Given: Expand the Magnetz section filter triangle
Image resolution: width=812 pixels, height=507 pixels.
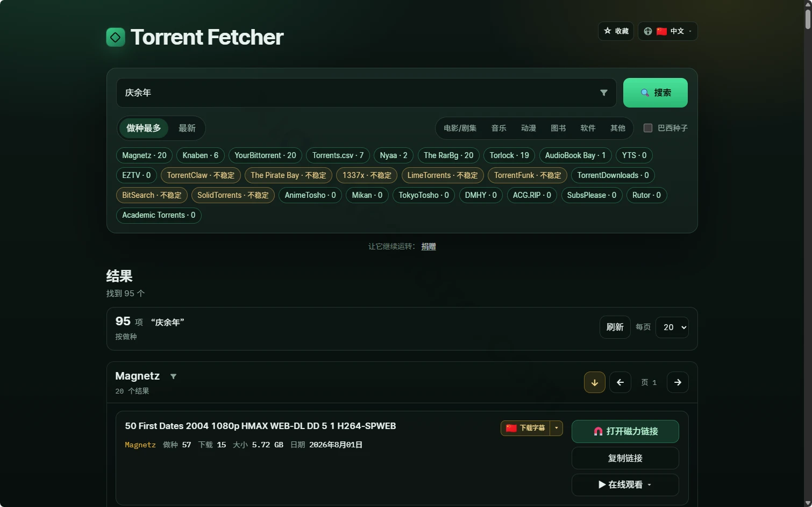Looking at the screenshot, I should pos(173,376).
